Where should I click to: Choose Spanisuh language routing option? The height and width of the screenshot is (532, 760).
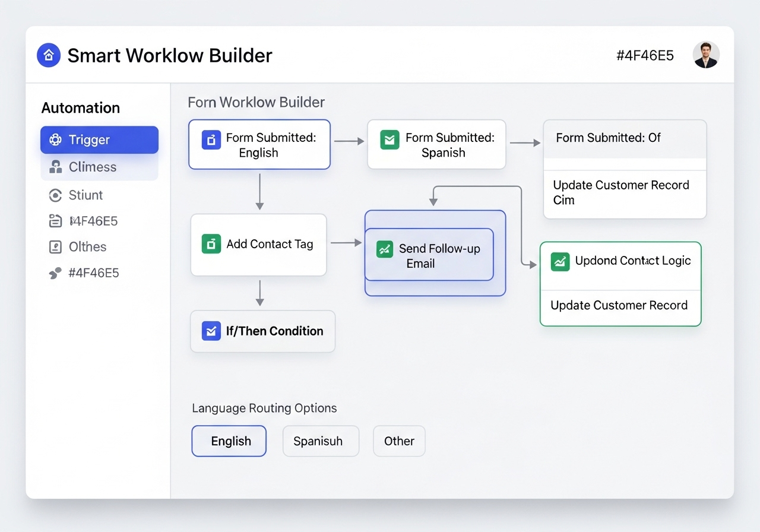tap(321, 441)
